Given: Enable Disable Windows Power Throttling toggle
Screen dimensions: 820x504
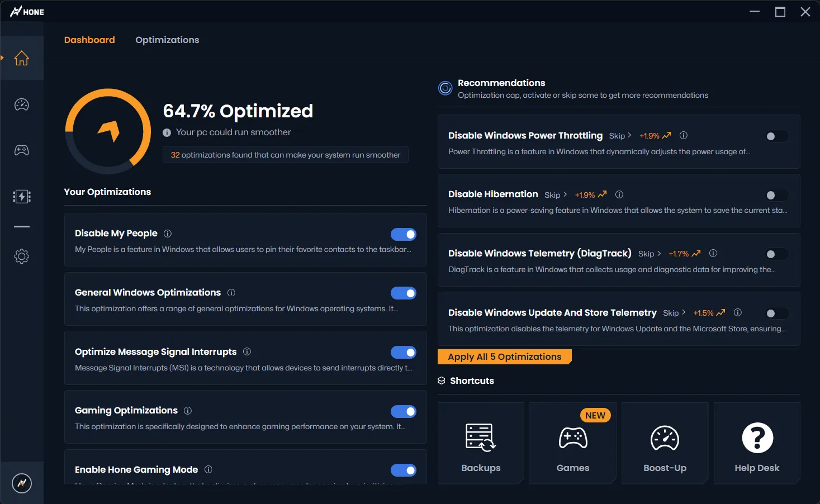Looking at the screenshot, I should click(777, 136).
